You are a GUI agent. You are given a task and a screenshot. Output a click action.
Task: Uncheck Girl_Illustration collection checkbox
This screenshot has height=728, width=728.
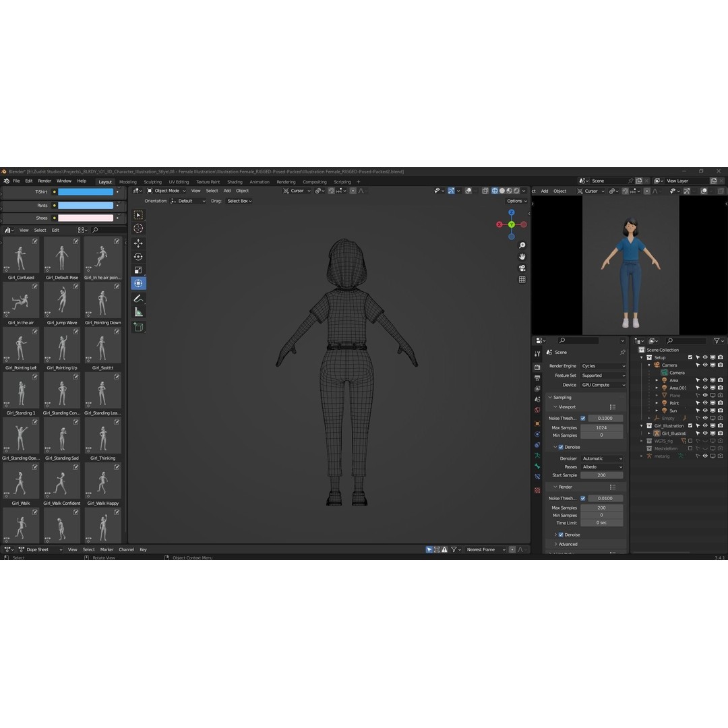(x=690, y=426)
